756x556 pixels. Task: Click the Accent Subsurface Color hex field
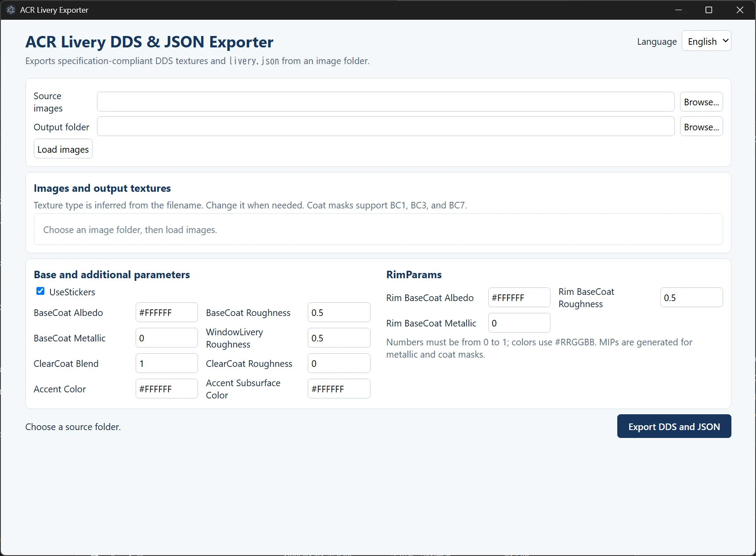(x=338, y=389)
